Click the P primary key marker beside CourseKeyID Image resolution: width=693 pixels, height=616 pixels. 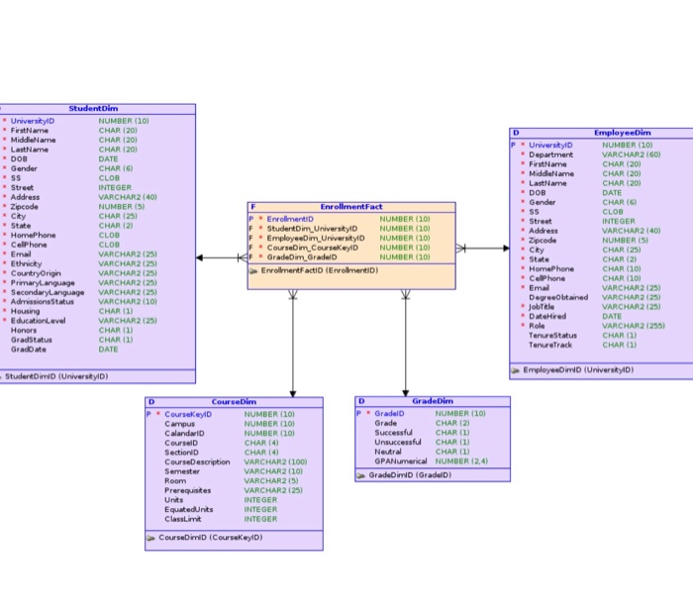coord(148,414)
